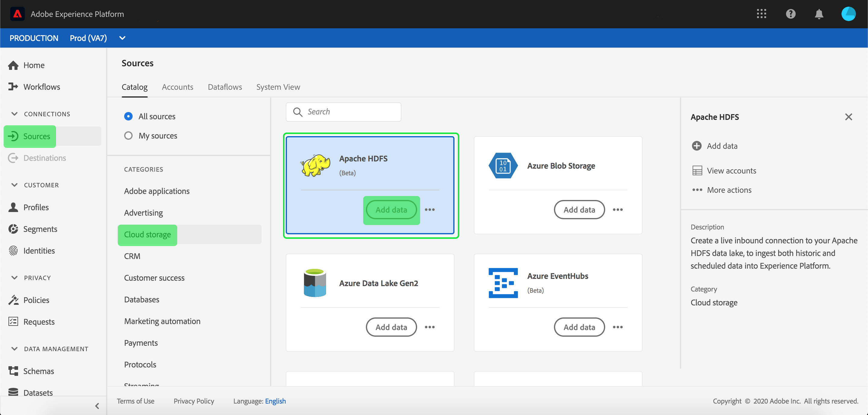Open the Segments sidebar item
Screen dimensions: 868x415
(x=40, y=229)
